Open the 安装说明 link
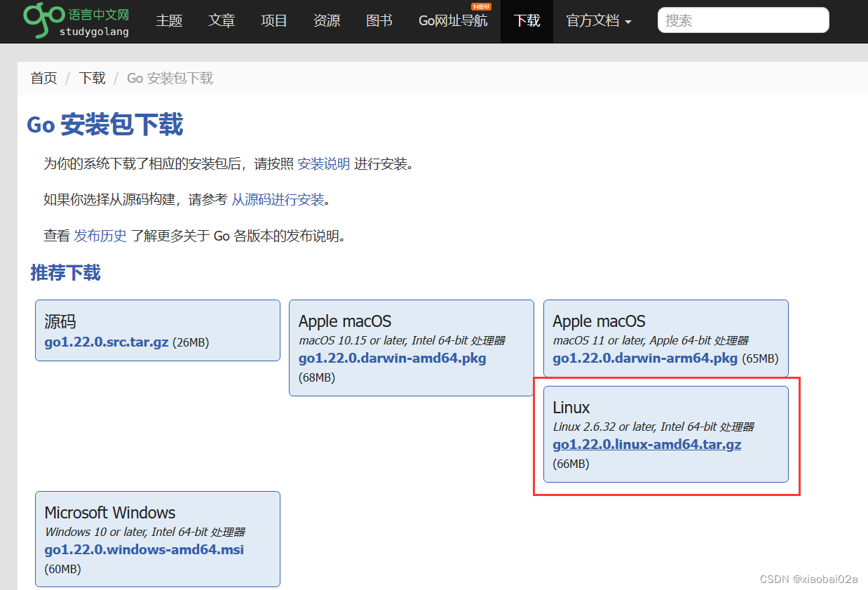Viewport: 868px width, 590px height. [x=324, y=164]
